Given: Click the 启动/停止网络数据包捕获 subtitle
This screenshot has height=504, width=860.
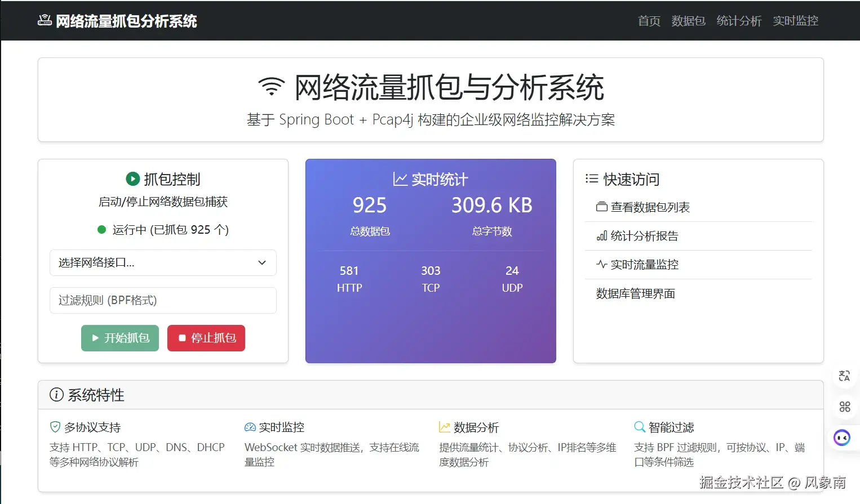Looking at the screenshot, I should coord(163,202).
